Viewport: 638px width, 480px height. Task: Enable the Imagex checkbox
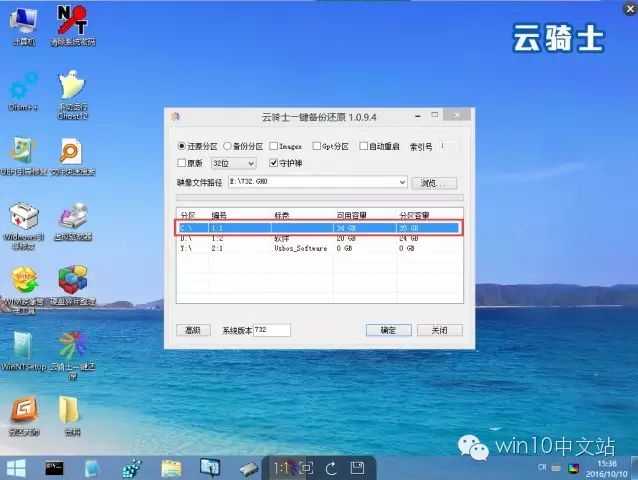click(273, 146)
